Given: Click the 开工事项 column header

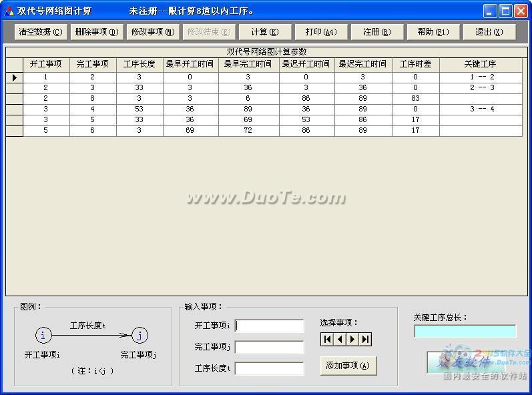Looking at the screenshot, I should click(x=46, y=64).
